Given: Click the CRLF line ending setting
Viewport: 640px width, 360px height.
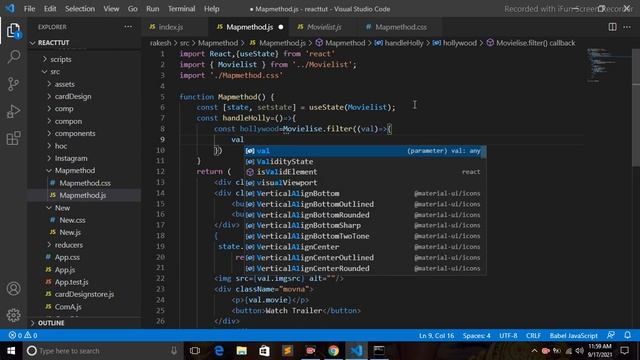Looking at the screenshot, I should pyautogui.click(x=533, y=336).
